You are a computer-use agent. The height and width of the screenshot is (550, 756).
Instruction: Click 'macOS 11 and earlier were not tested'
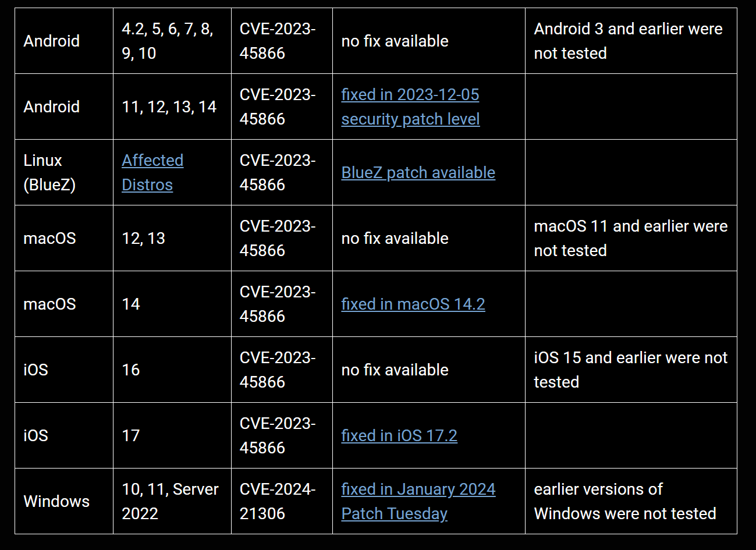click(630, 238)
